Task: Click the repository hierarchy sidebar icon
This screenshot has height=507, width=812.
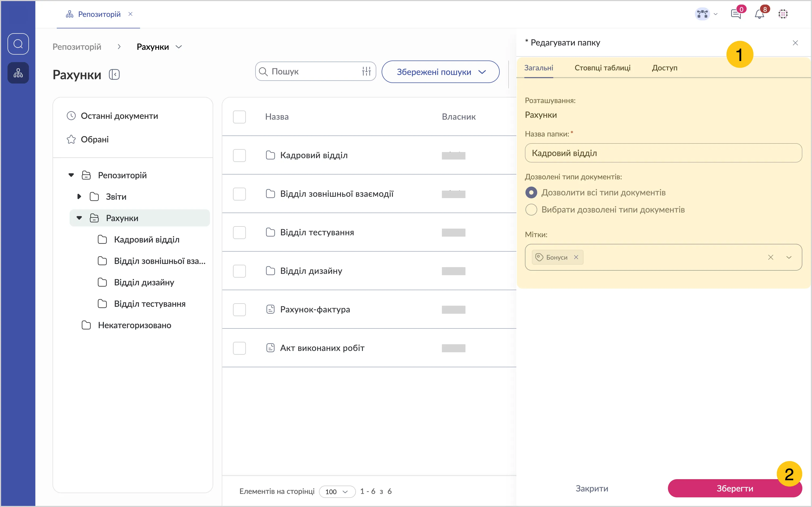Action: (x=18, y=73)
